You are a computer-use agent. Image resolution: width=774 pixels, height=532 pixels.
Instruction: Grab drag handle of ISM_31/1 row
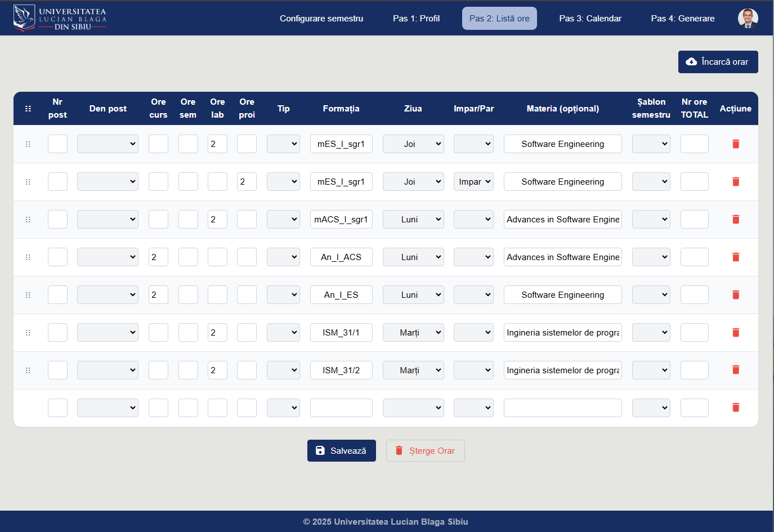click(x=28, y=333)
